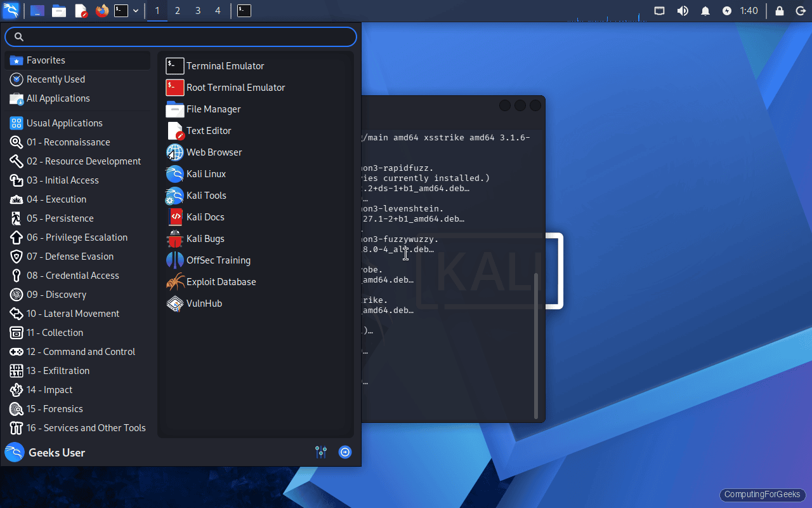Open the Kali Docs shortcut
This screenshot has height=508, width=812.
pyautogui.click(x=204, y=217)
